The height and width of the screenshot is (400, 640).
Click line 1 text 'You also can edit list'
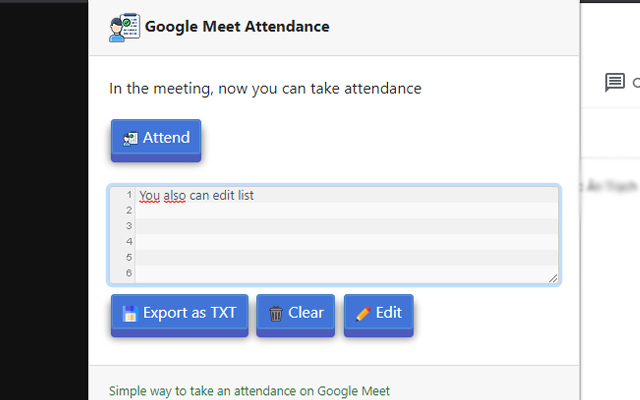[196, 195]
